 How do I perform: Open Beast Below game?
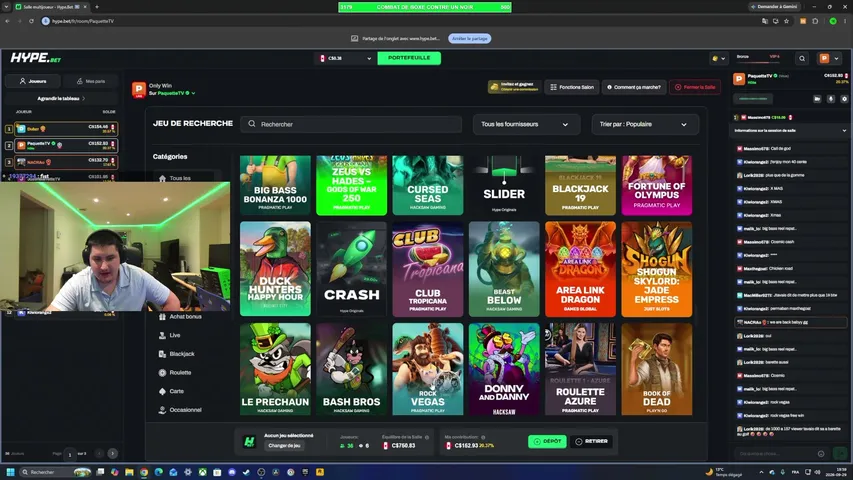click(504, 269)
